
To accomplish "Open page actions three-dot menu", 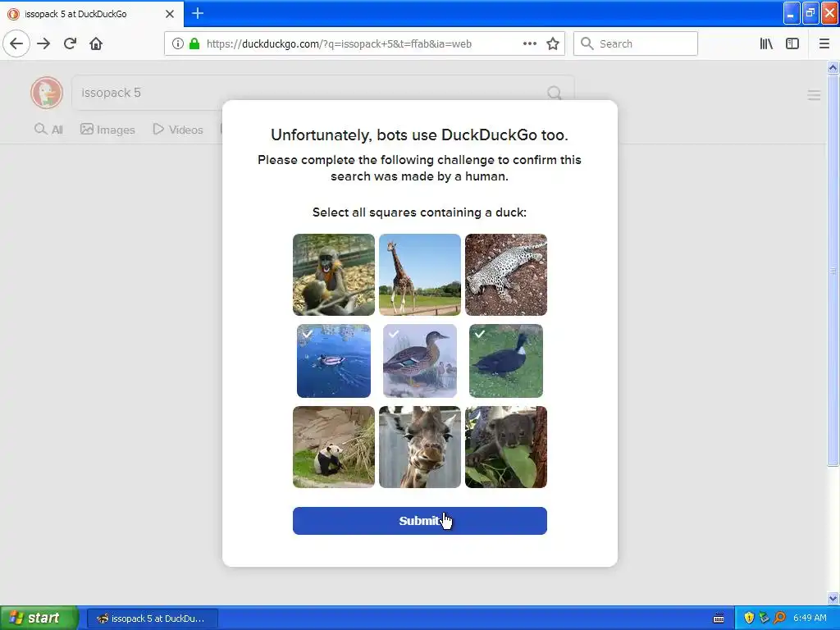I will click(529, 44).
